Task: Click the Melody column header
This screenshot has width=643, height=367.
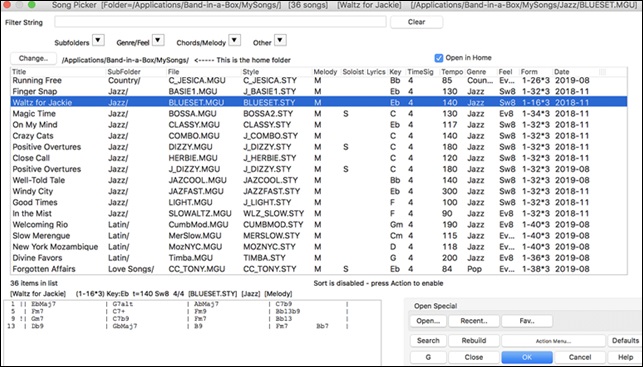Action: [326, 72]
